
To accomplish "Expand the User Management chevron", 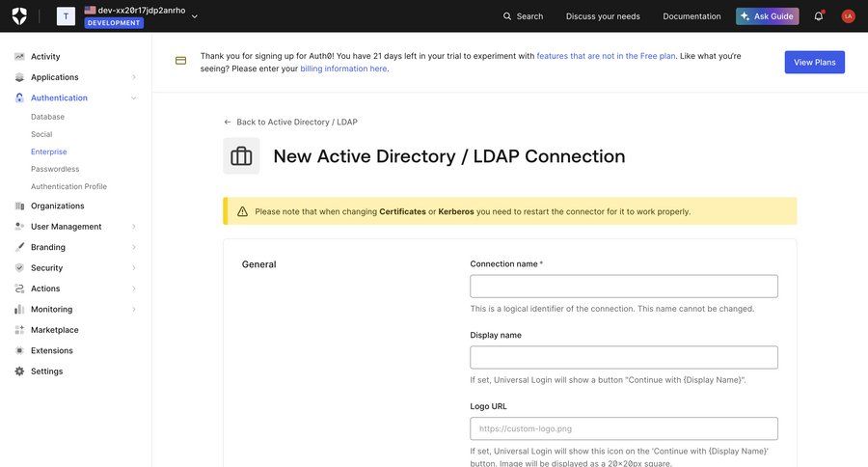I will pyautogui.click(x=134, y=227).
